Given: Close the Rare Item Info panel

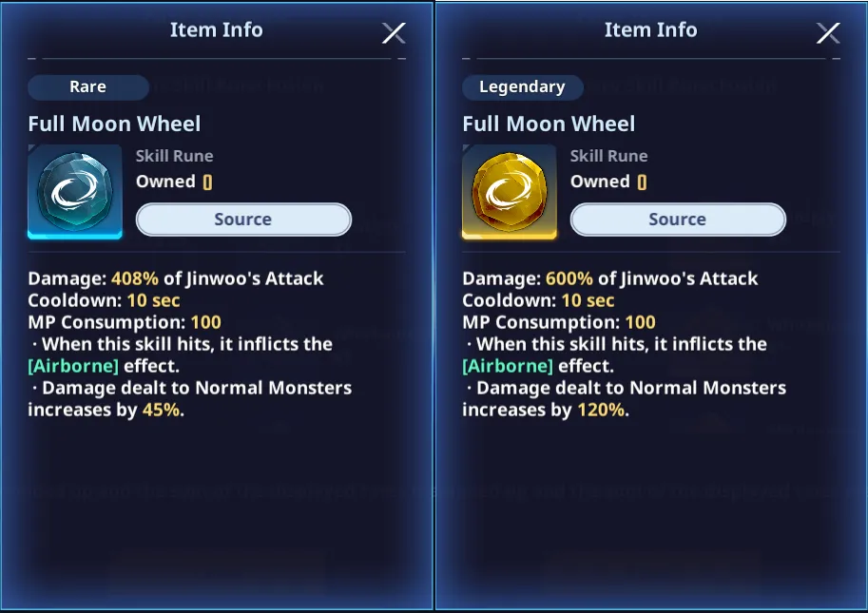Looking at the screenshot, I should [x=394, y=33].
